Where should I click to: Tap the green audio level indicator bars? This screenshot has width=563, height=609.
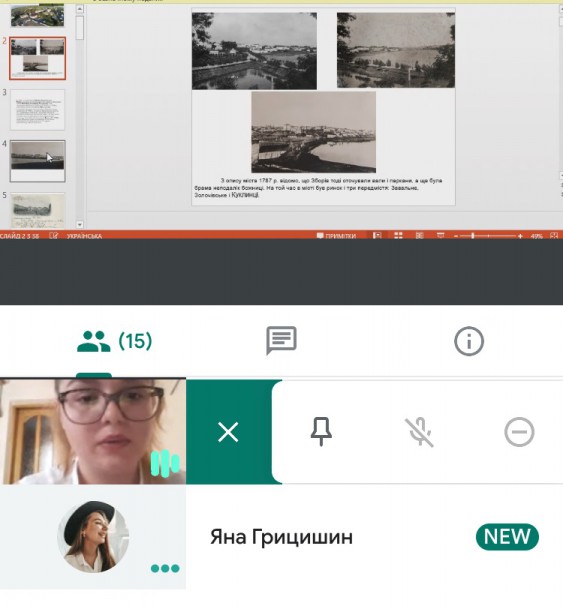pyautogui.click(x=165, y=463)
